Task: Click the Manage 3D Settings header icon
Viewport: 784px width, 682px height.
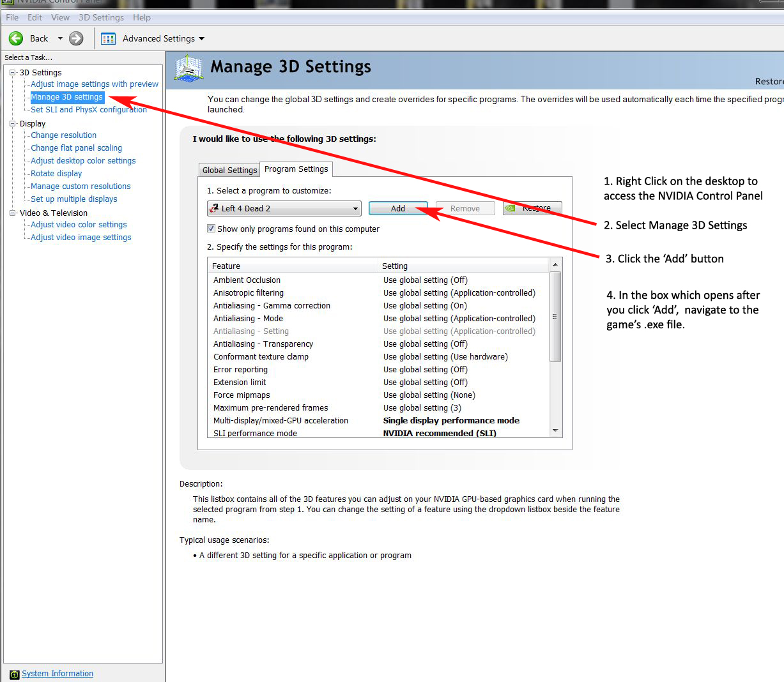Action: 188,68
